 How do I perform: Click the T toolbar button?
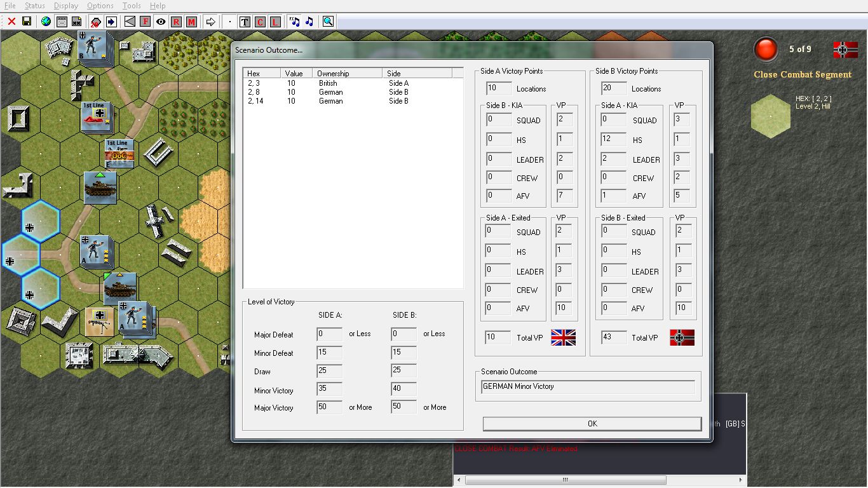245,22
